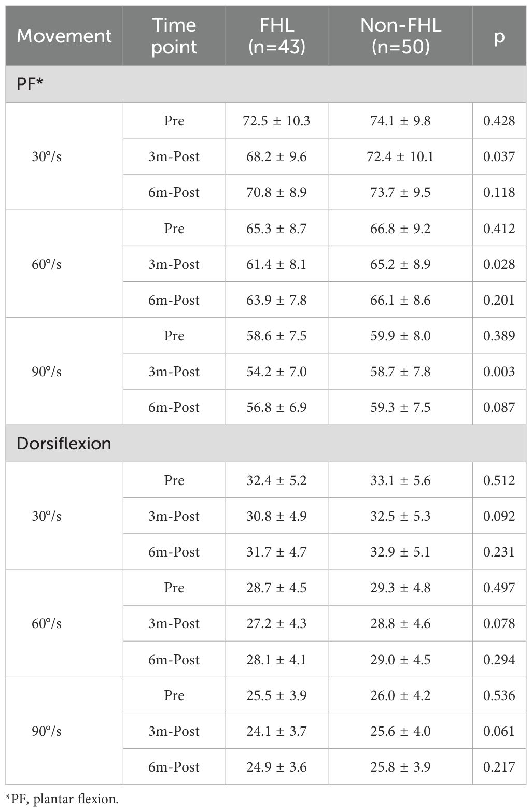
Task: Click the p-value 0.028 cell
Action: click(499, 264)
